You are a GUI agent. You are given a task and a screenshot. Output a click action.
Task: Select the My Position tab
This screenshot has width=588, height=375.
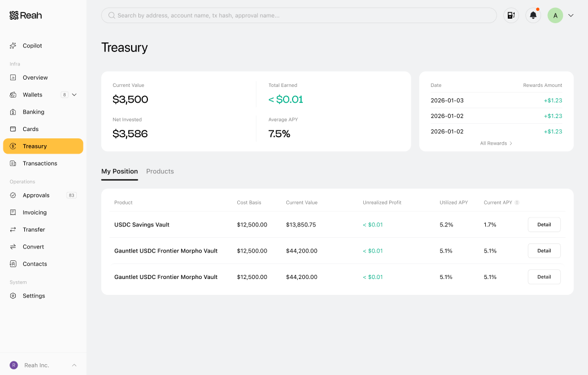tap(120, 171)
